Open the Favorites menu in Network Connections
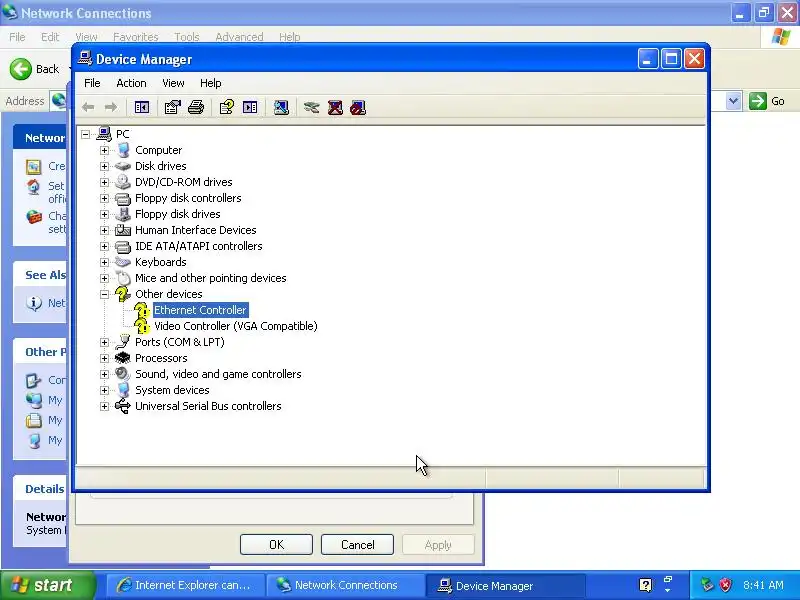This screenshot has height=600, width=800. (136, 37)
